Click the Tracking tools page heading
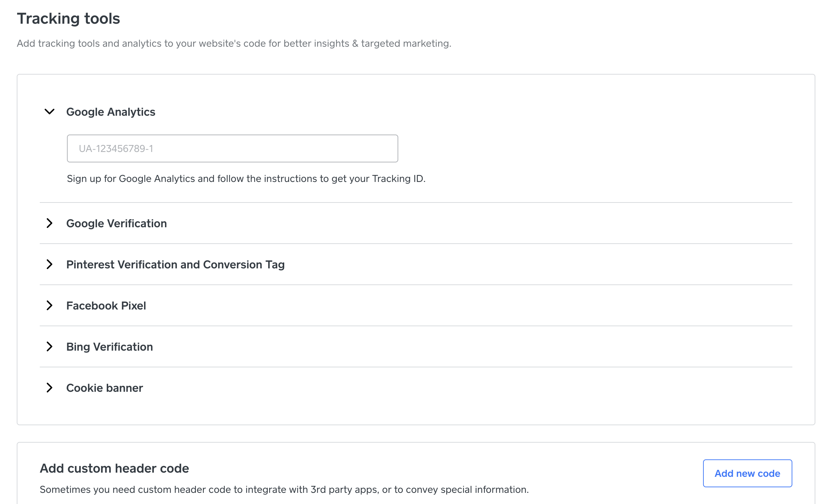This screenshot has width=830, height=504. (x=68, y=18)
